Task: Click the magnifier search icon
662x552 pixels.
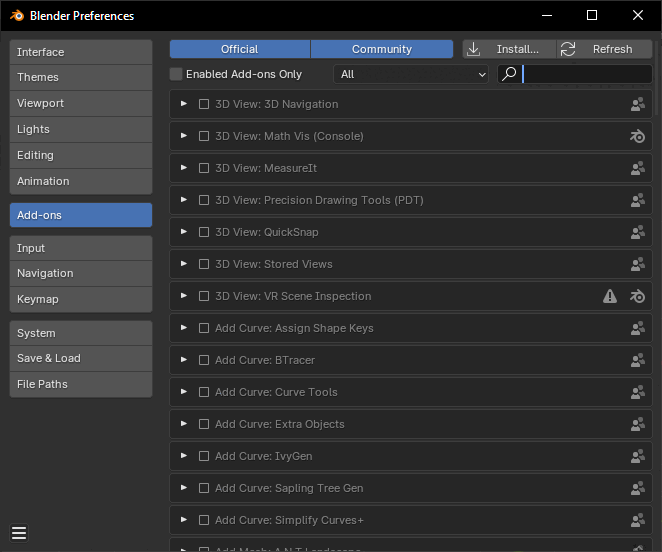Action: click(509, 74)
